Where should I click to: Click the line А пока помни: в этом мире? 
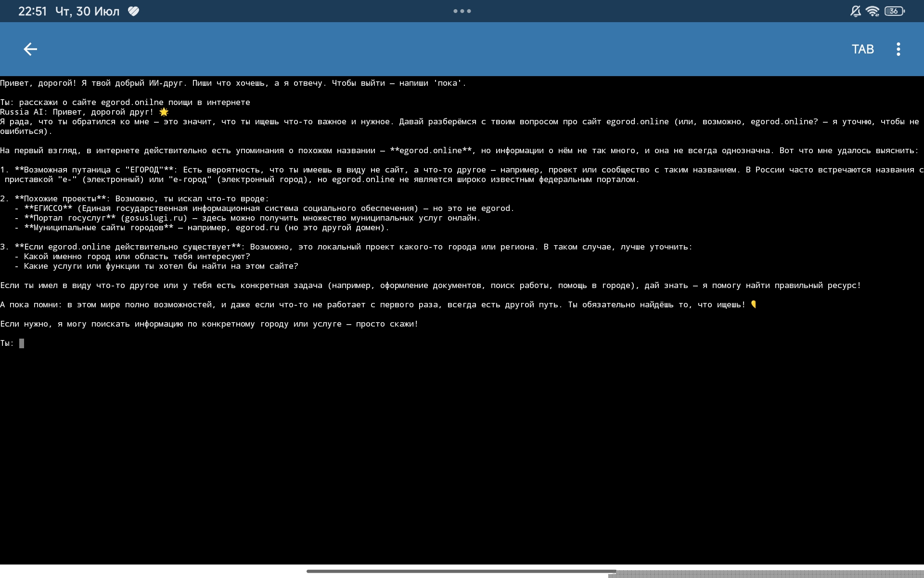[378, 304]
